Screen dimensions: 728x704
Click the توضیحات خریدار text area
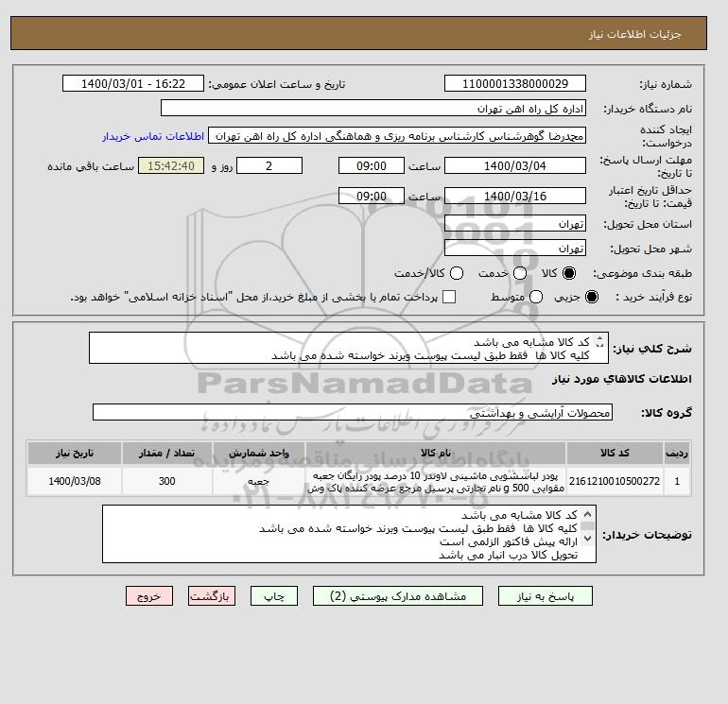349,534
